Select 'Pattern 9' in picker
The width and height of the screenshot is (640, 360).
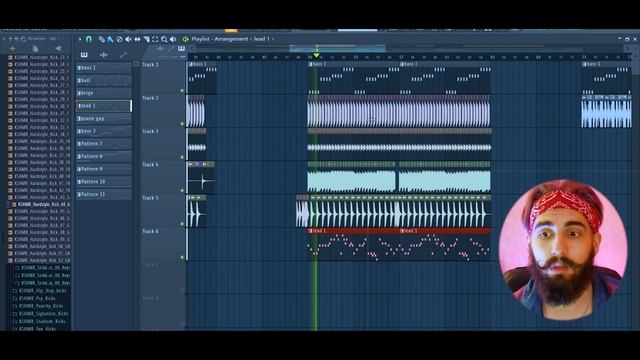(104, 169)
